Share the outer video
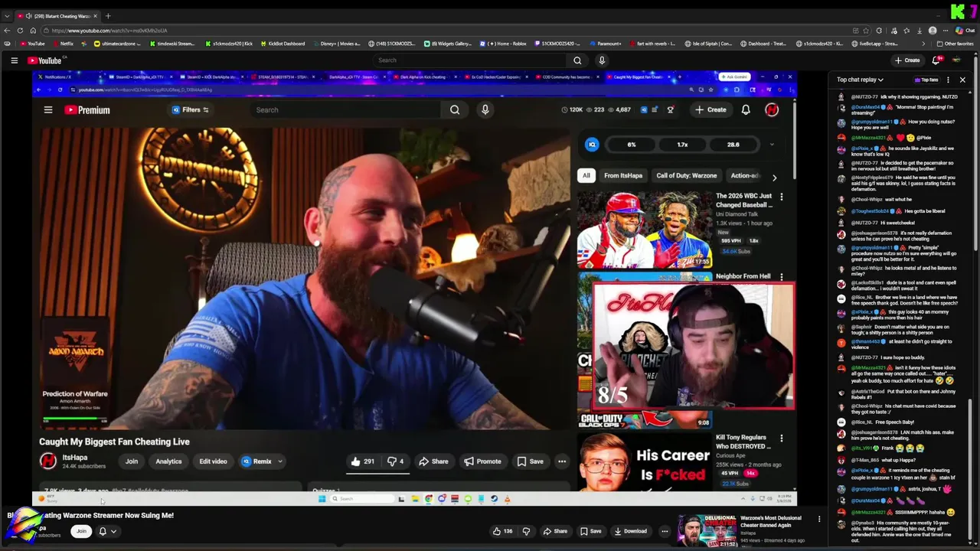This screenshot has width=980, height=551. tap(555, 531)
